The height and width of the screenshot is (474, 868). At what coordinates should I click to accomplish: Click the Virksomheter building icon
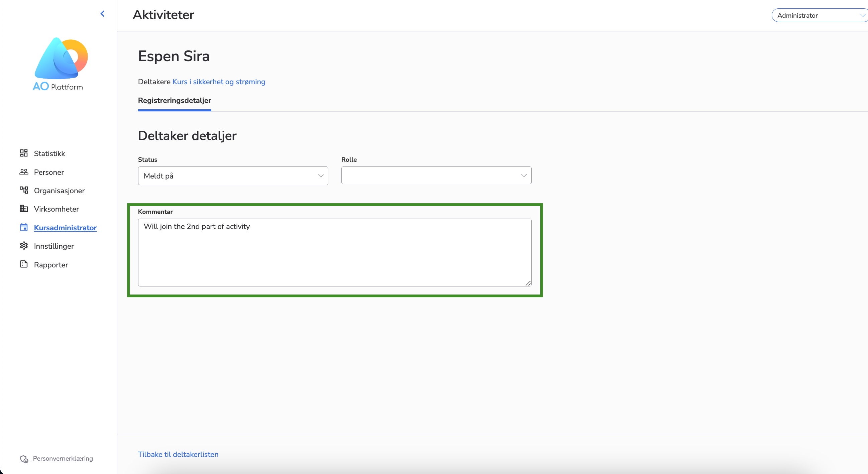click(24, 209)
